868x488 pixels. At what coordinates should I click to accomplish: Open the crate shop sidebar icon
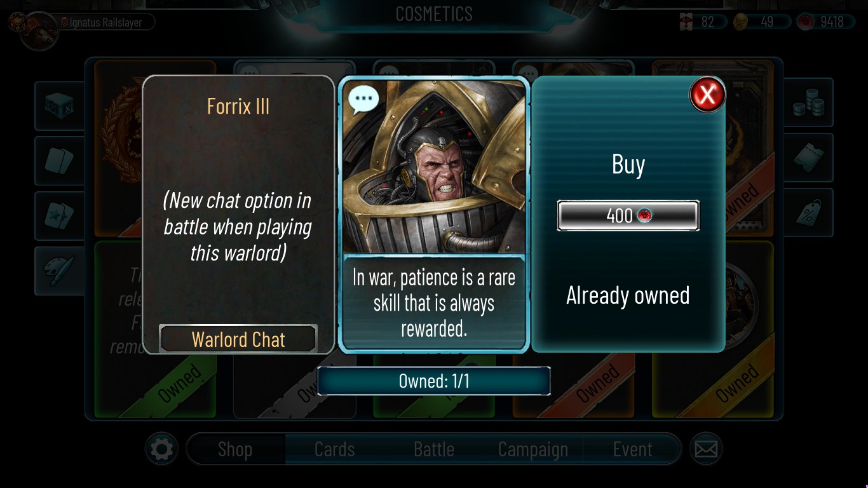click(60, 105)
